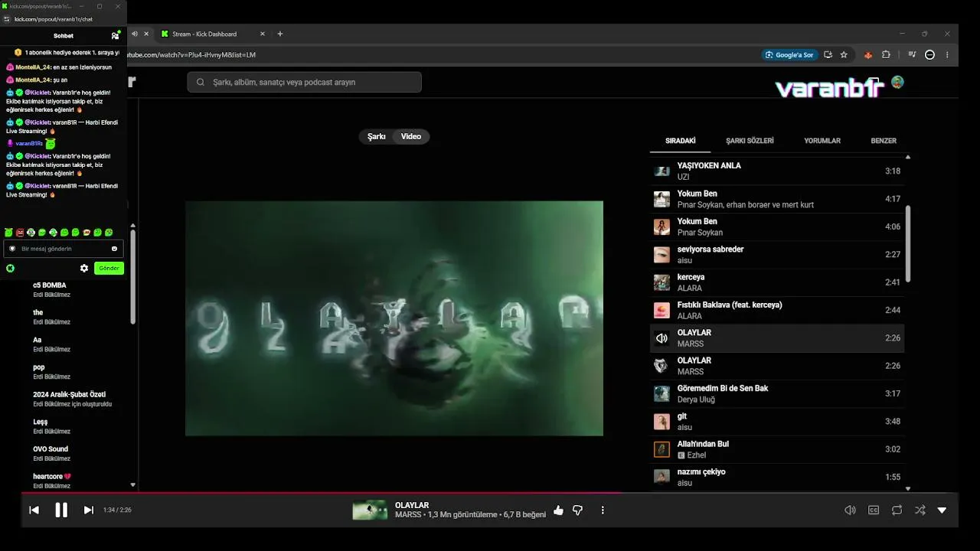Screen dimensions: 980x551
Task: Dislike the song with thumbs down
Action: pyautogui.click(x=578, y=510)
